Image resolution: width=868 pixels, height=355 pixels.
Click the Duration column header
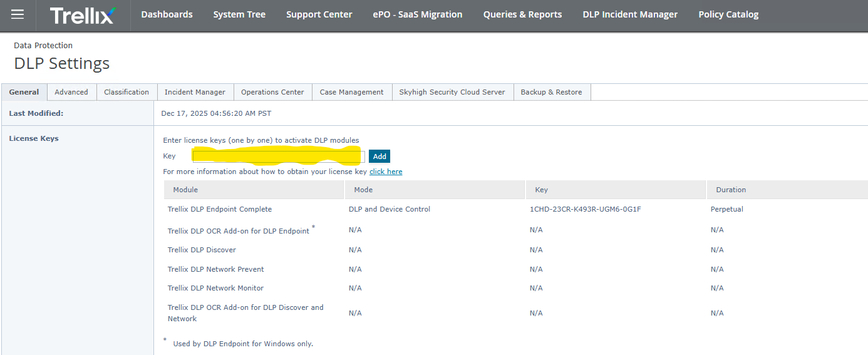point(787,190)
